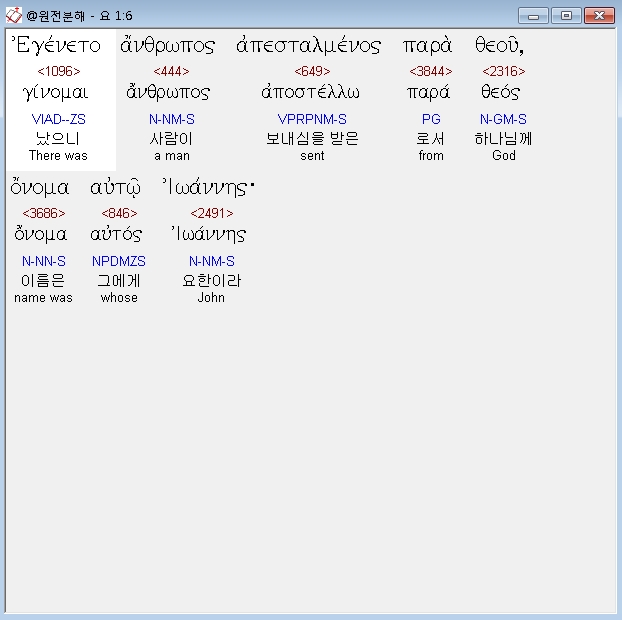Click Strong's number <649>
This screenshot has width=622, height=620.
pos(312,71)
